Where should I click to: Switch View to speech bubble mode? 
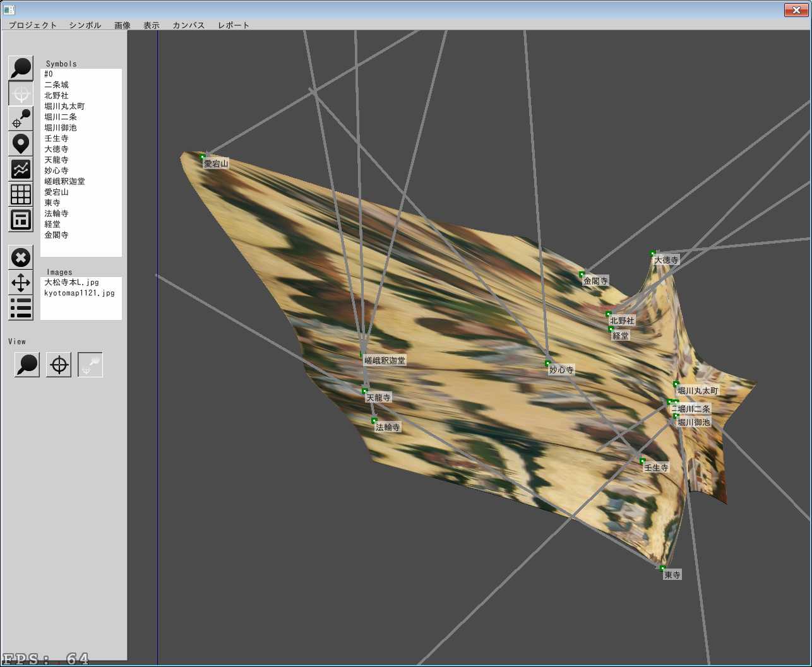pyautogui.click(x=27, y=365)
